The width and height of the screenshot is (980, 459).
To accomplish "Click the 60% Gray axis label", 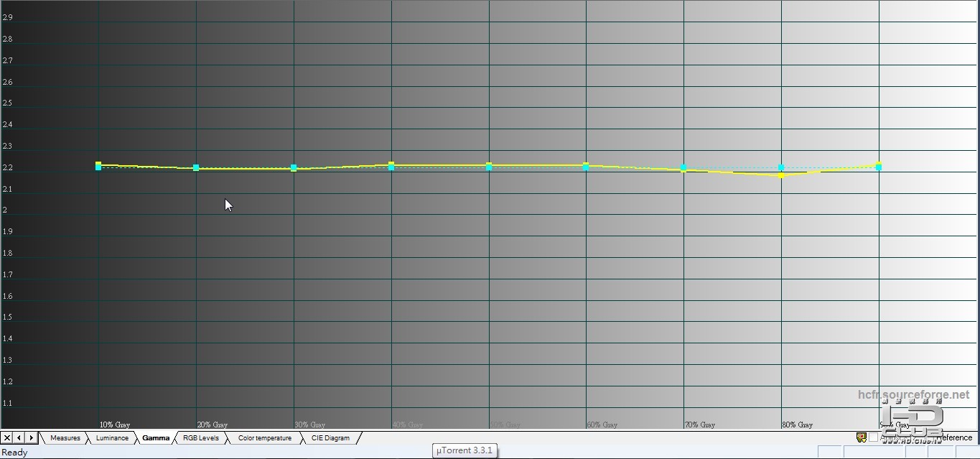I will pyautogui.click(x=602, y=425).
